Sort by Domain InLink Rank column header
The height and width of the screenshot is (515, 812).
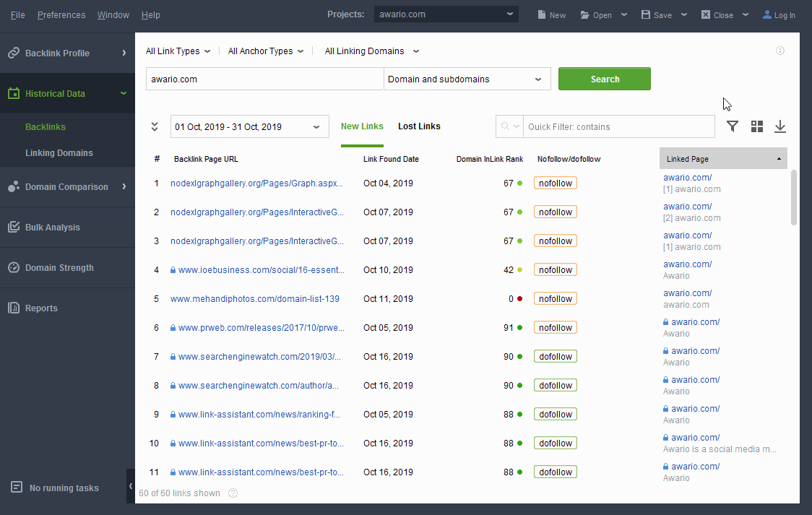pos(489,159)
